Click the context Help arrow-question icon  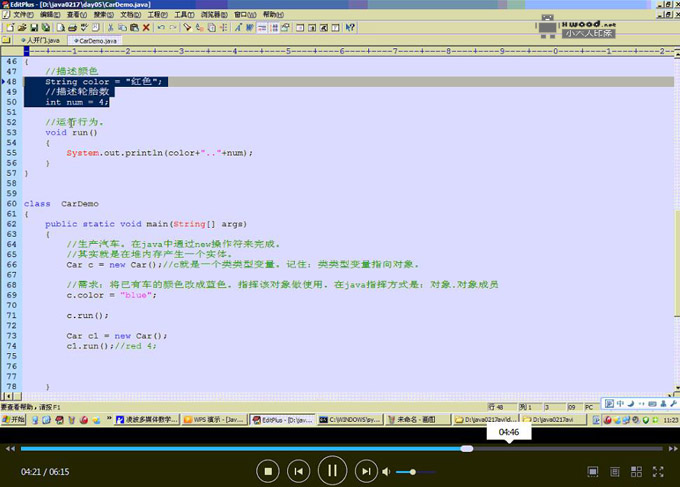(350, 28)
